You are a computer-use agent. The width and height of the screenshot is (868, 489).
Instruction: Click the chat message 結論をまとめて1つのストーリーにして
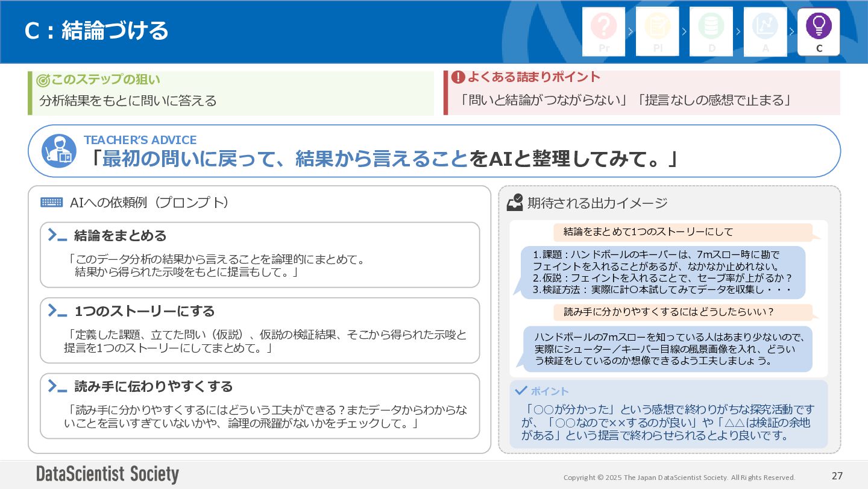(648, 232)
